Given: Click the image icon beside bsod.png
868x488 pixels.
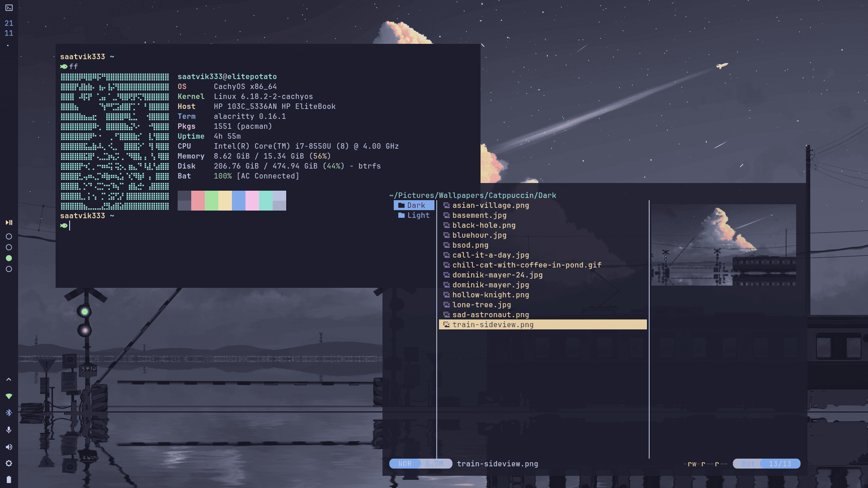Looking at the screenshot, I should [447, 245].
